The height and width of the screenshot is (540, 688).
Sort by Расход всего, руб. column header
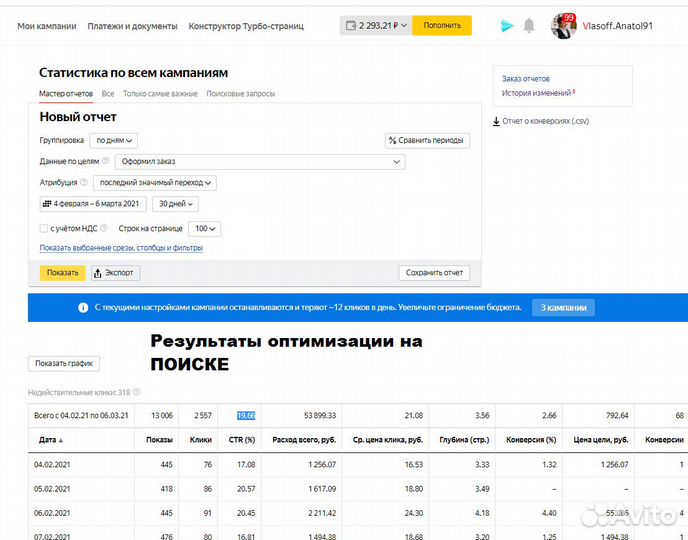(x=304, y=440)
